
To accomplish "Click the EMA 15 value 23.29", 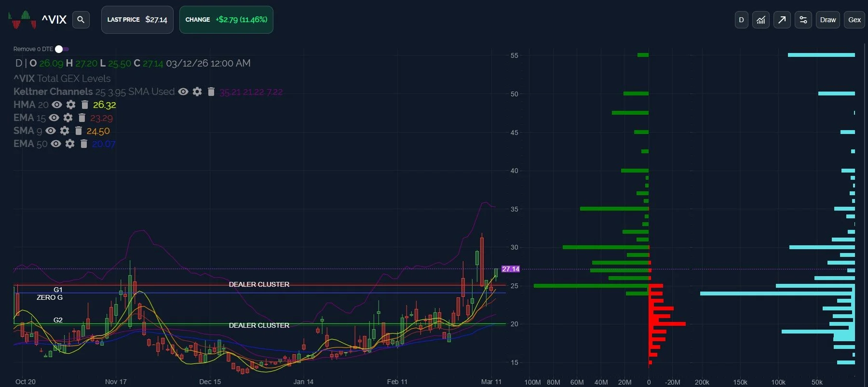I will coord(101,118).
